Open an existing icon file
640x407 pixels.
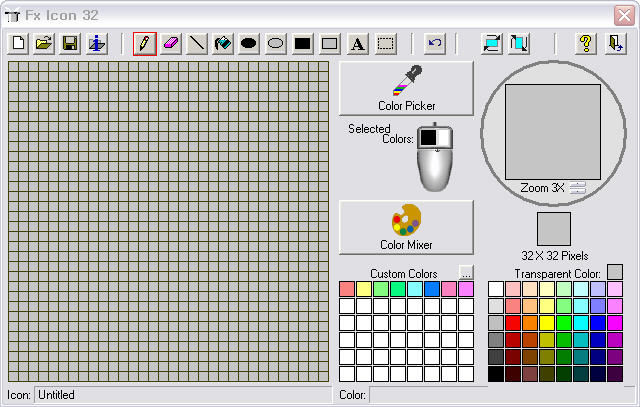tap(44, 43)
